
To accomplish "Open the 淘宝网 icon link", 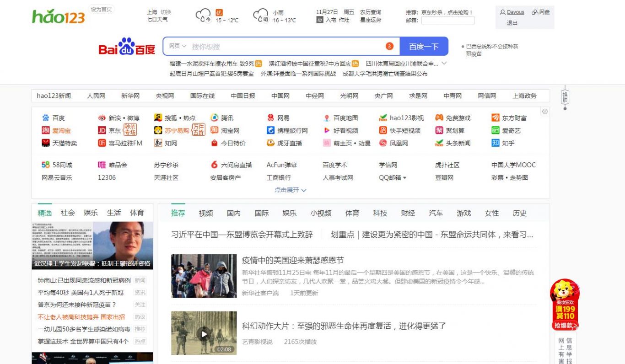I will pos(214,131).
